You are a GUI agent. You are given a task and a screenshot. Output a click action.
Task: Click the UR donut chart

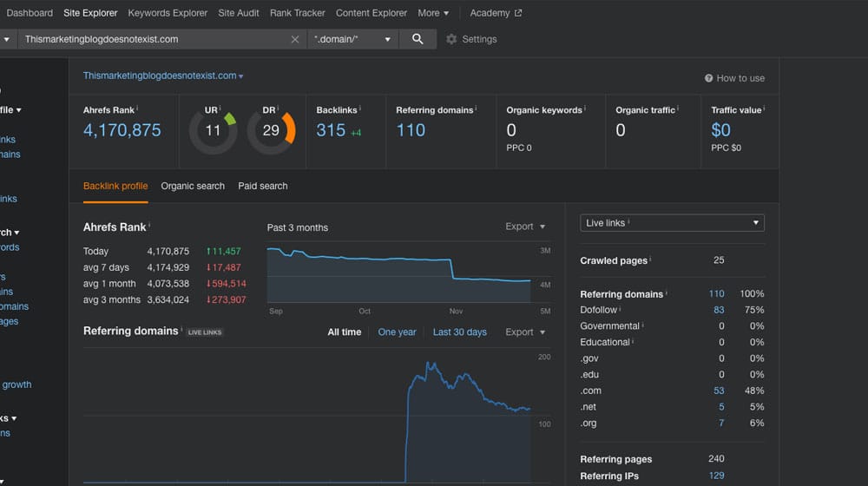pyautogui.click(x=213, y=131)
